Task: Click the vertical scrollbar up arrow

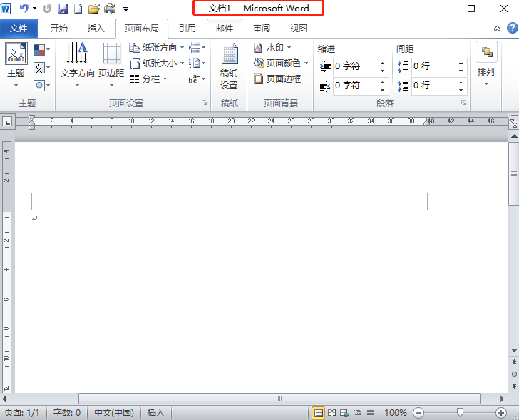Action: (x=514, y=136)
